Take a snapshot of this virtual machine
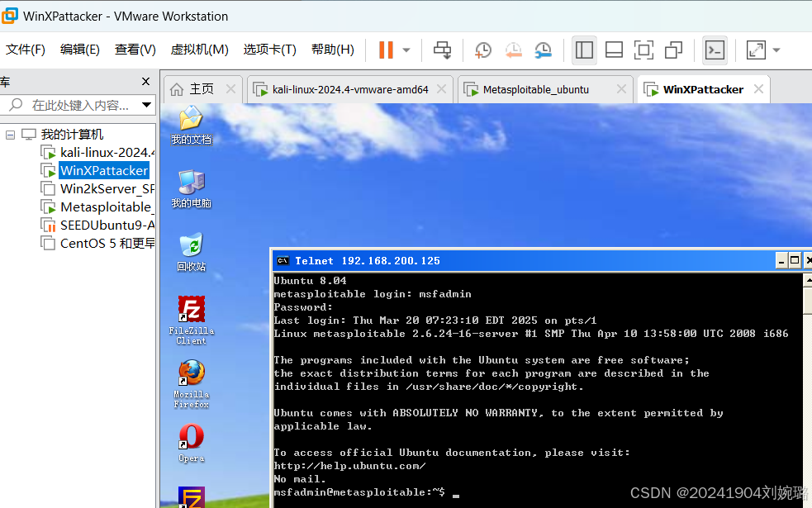This screenshot has width=812, height=508. [x=482, y=50]
